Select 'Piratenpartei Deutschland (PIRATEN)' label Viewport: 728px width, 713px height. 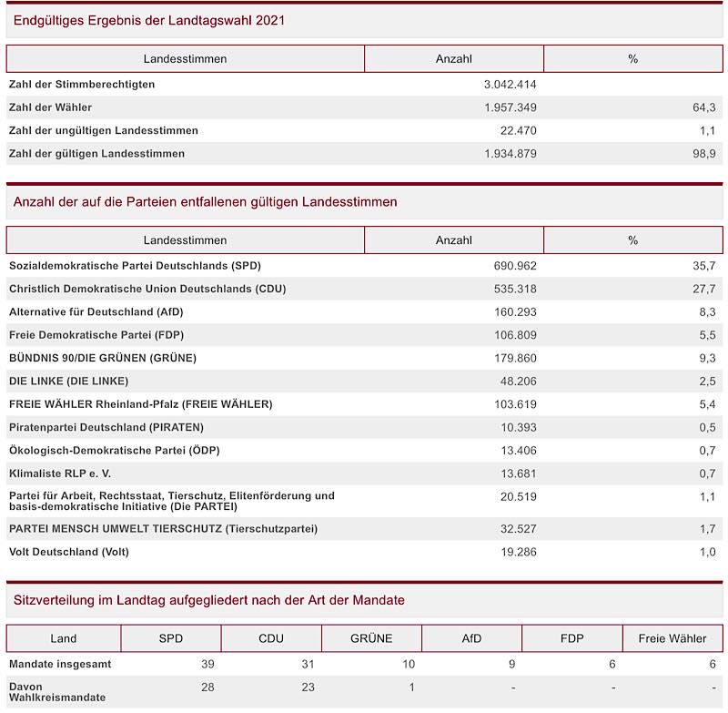click(106, 427)
